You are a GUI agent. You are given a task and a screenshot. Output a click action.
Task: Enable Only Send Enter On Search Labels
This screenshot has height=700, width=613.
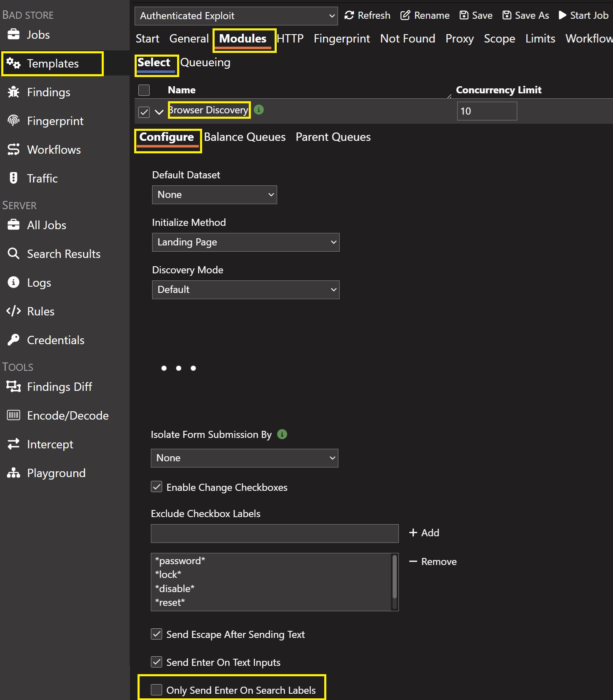coord(157,690)
